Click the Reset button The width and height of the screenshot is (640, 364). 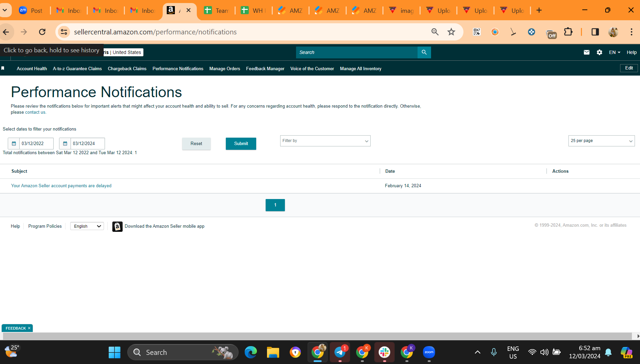[196, 144]
